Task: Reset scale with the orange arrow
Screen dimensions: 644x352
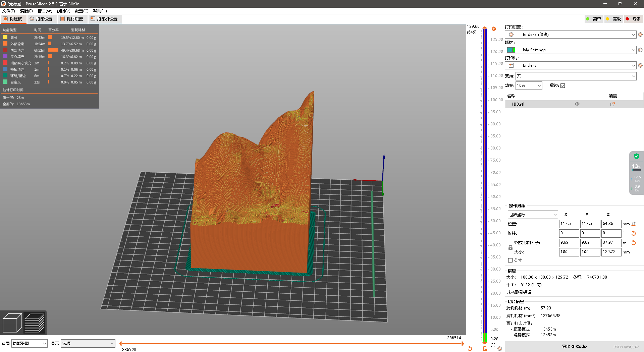Action: tap(634, 242)
